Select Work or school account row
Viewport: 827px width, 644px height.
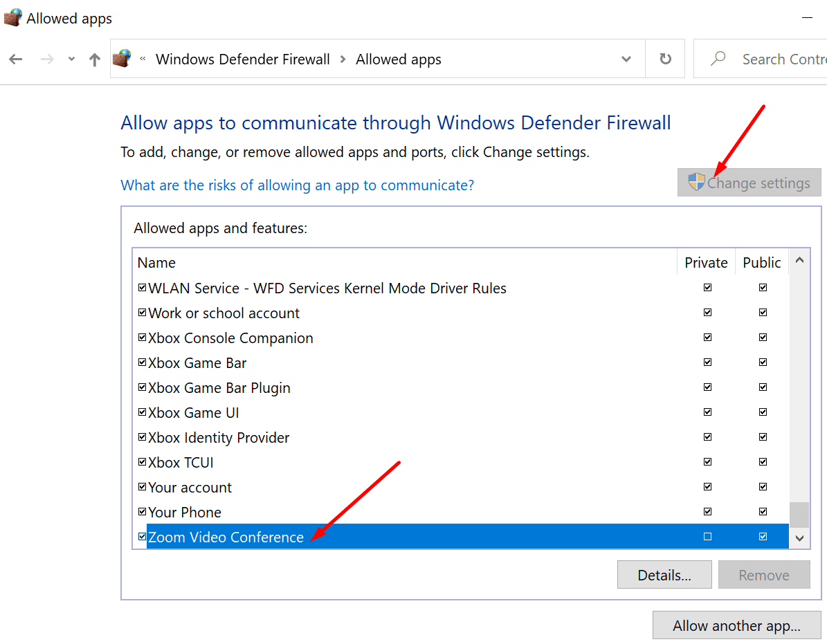461,313
